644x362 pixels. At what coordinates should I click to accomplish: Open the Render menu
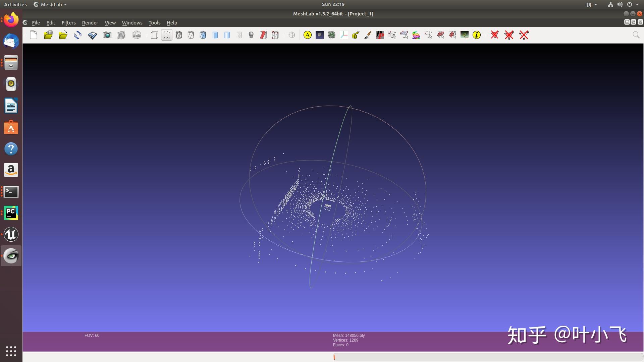(x=90, y=23)
